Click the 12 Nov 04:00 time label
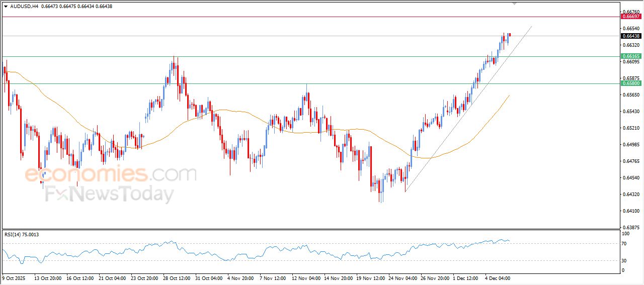Viewport: 644px width, 285px height. pos(305,277)
